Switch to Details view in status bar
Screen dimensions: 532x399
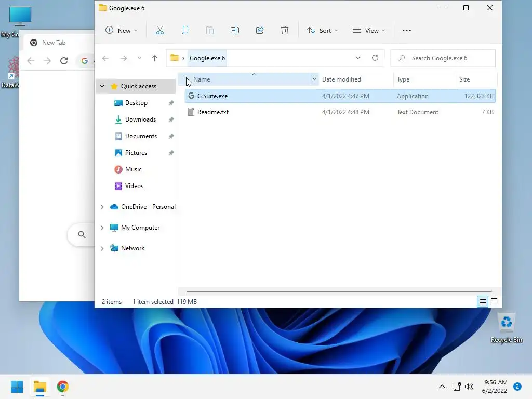point(483,301)
